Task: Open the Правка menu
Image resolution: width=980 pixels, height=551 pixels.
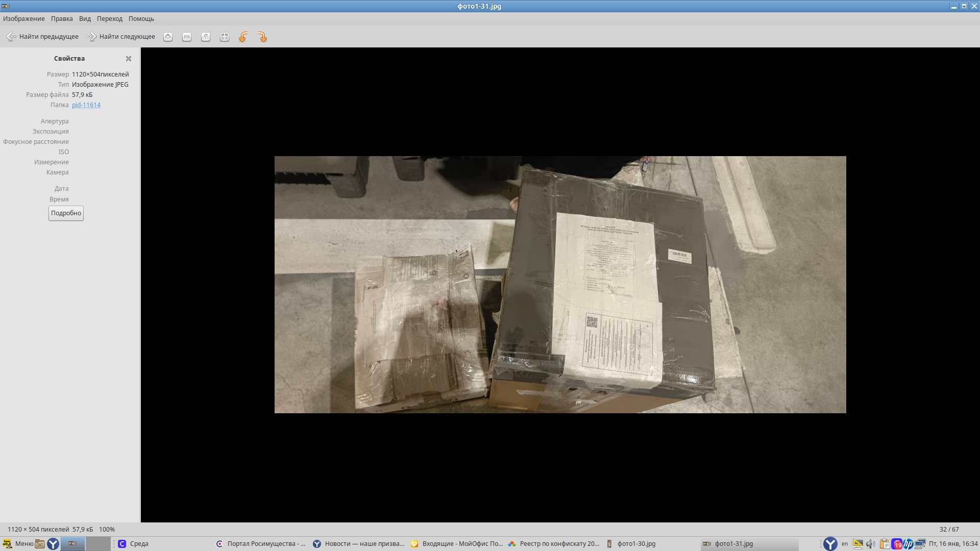Action: click(x=62, y=19)
